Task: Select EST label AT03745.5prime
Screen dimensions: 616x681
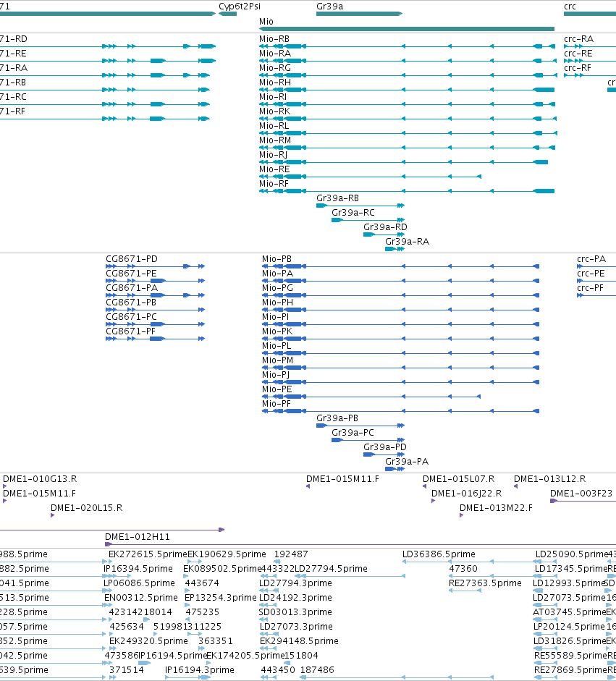Action: (x=569, y=612)
